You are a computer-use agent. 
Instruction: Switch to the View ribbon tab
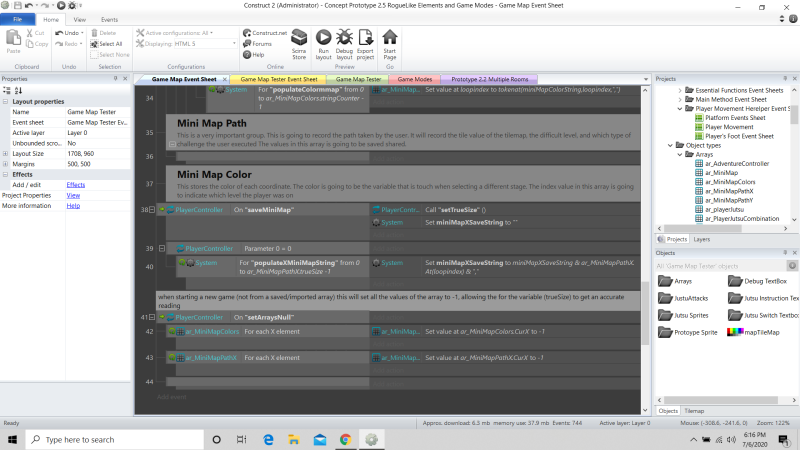80,19
